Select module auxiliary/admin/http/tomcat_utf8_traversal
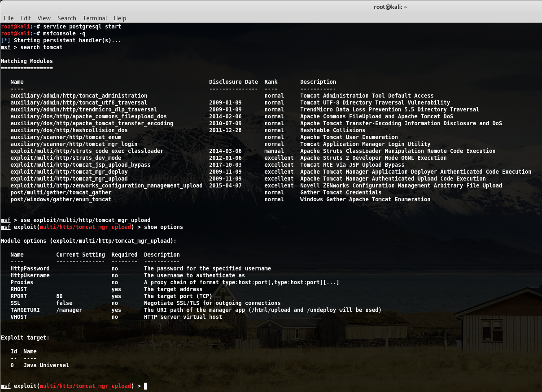This screenshot has height=392, width=542. tap(79, 102)
